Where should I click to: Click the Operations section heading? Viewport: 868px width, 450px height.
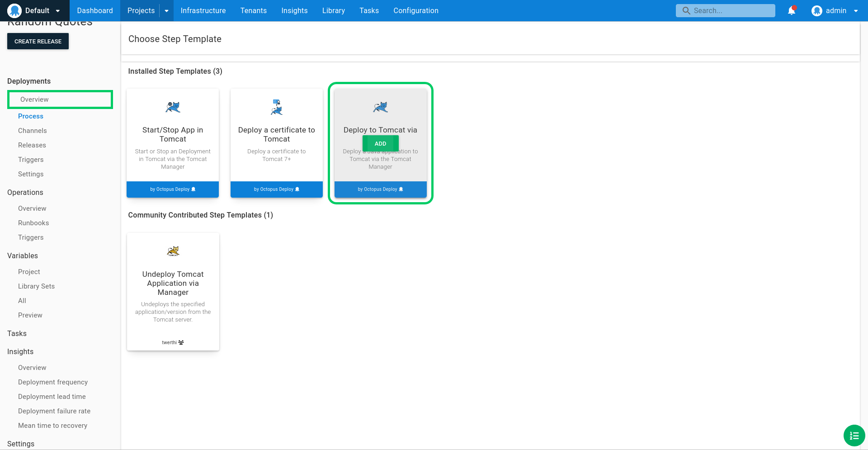pyautogui.click(x=25, y=192)
